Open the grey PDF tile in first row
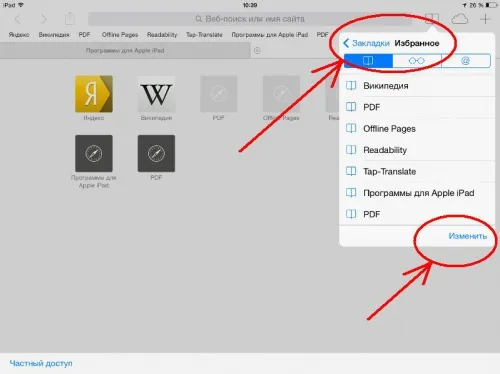This screenshot has width=500, height=374. pos(219,94)
